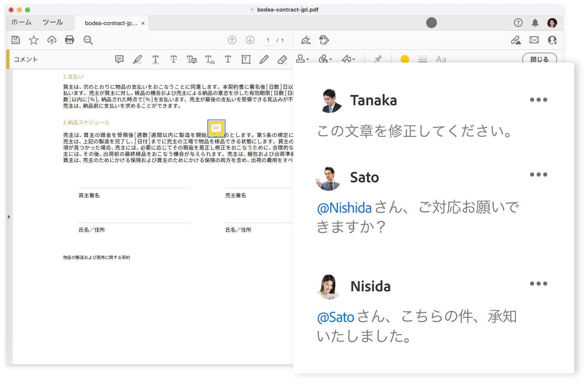Click the footer 物品の製造および販売に関する契約
Image resolution: width=588 pixels, height=384 pixels.
pos(96,257)
